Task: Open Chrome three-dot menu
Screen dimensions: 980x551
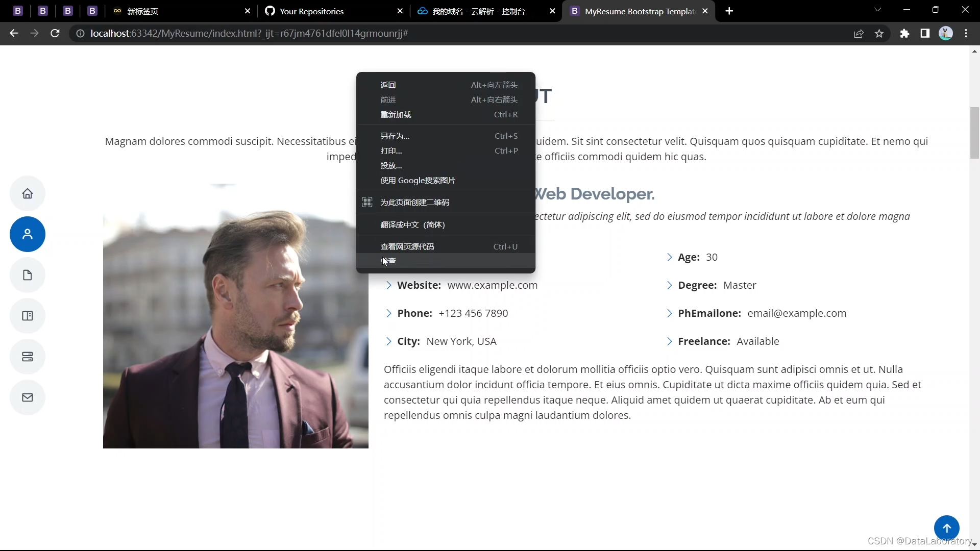Action: click(966, 34)
